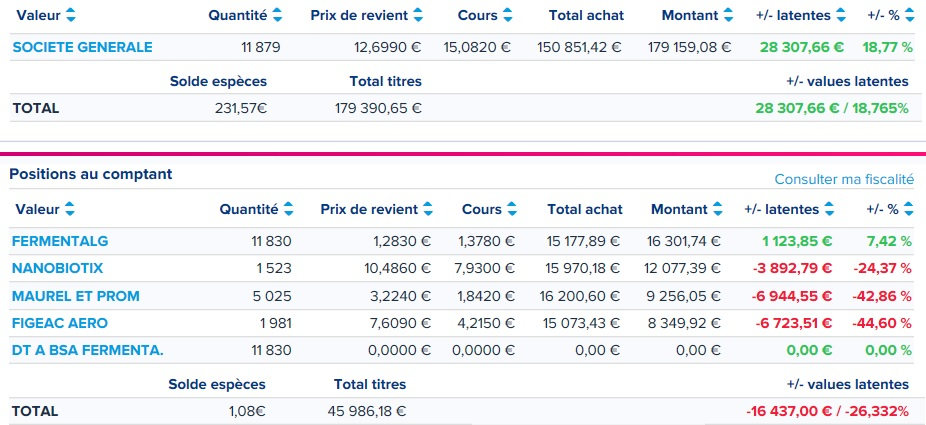Open the MAUREL ET PROM stock page
Image resolution: width=926 pixels, height=425 pixels.
(x=76, y=296)
